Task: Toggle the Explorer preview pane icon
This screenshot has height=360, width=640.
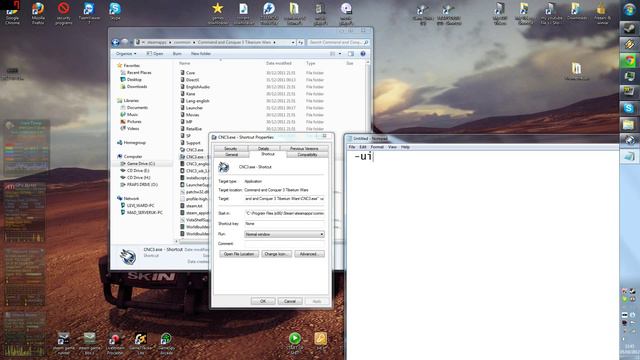Action: click(x=351, y=53)
